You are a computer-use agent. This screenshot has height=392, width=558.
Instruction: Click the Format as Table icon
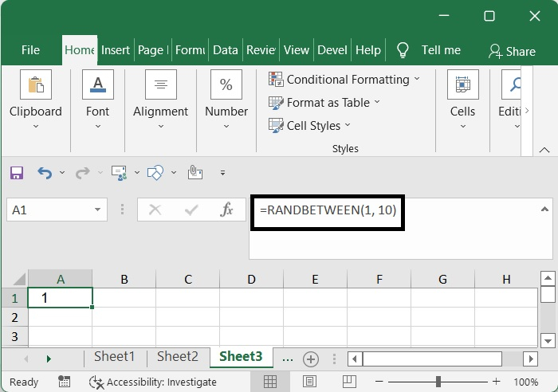[x=276, y=103]
